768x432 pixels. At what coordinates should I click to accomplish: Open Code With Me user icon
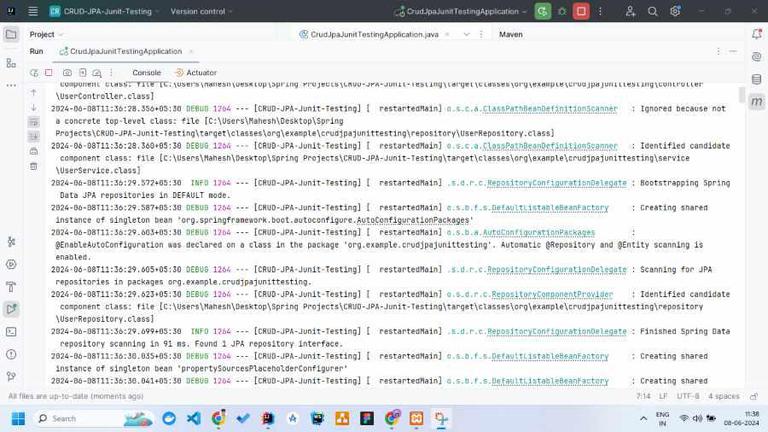[x=630, y=11]
